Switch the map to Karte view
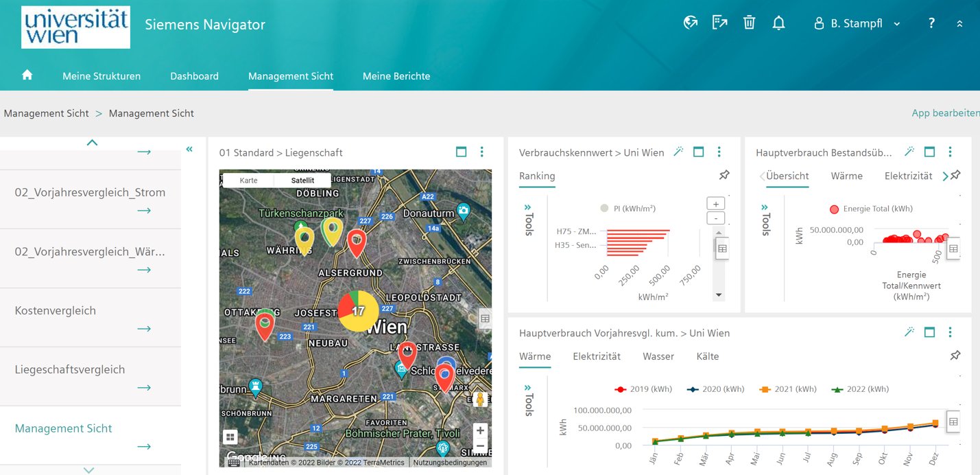 (248, 179)
